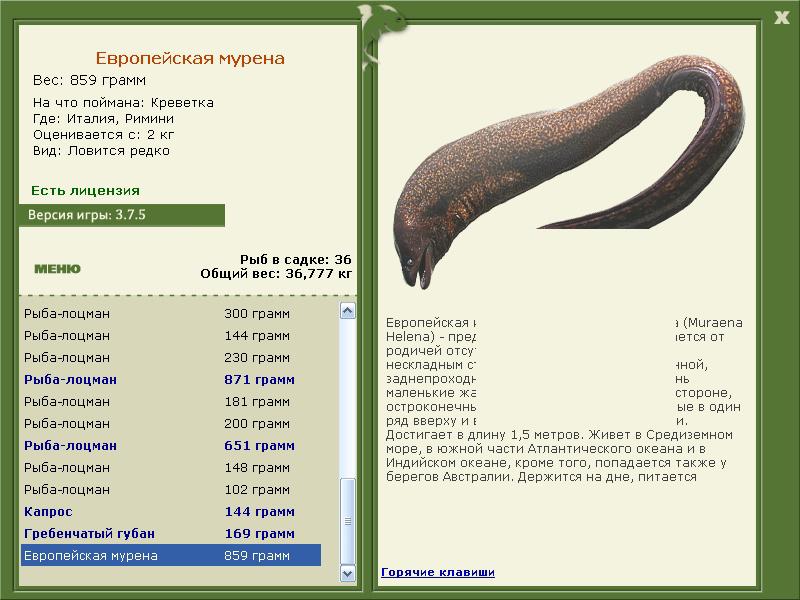Click the Вид: Ловится редко line
The image size is (800, 600).
coord(101,151)
